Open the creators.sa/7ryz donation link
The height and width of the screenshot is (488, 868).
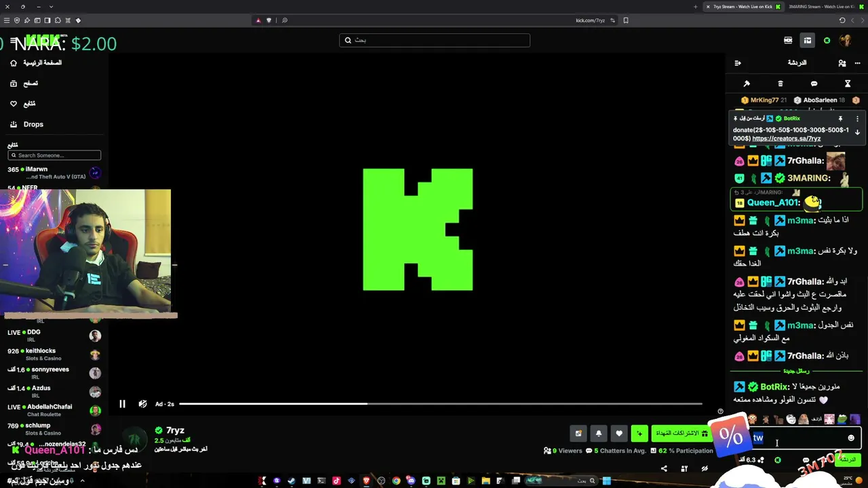click(x=787, y=138)
